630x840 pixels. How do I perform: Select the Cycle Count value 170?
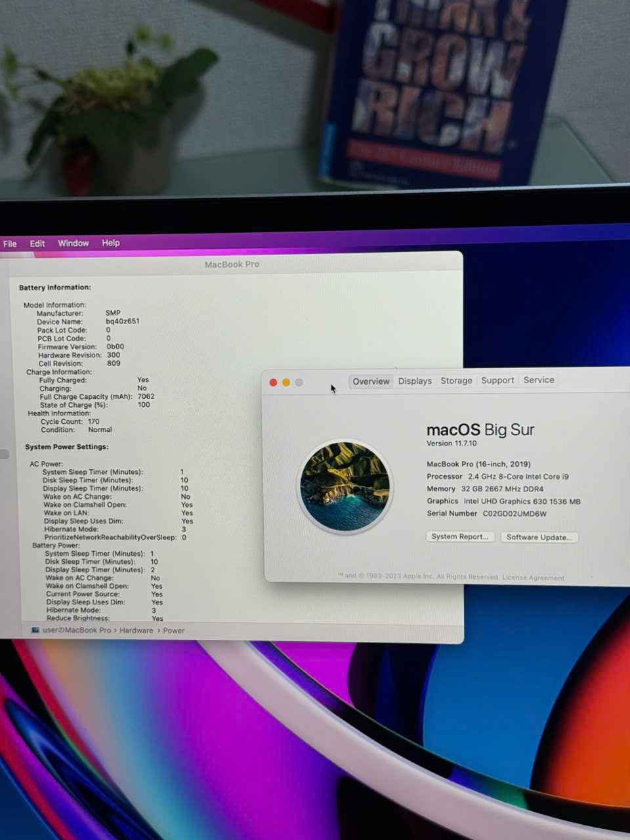94,421
